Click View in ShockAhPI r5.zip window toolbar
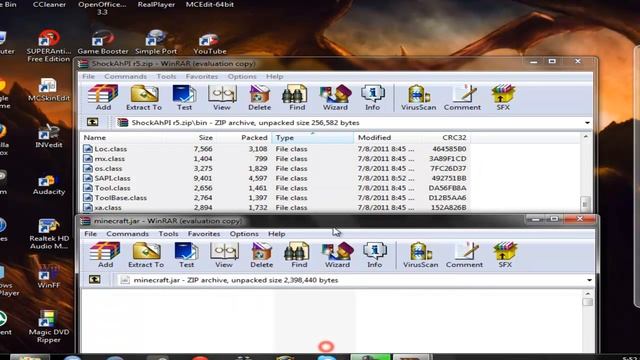Image resolution: width=640 pixels, height=360 pixels. coord(222,98)
